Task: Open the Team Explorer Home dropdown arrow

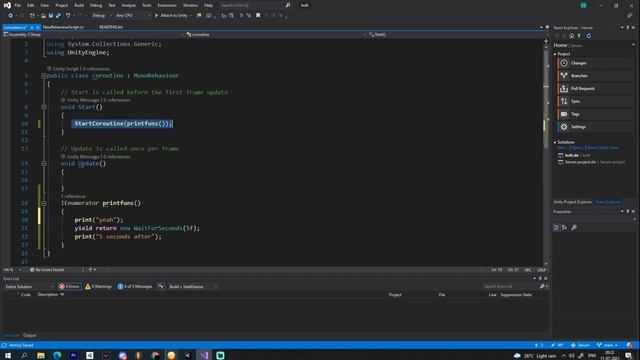Action: (x=633, y=45)
